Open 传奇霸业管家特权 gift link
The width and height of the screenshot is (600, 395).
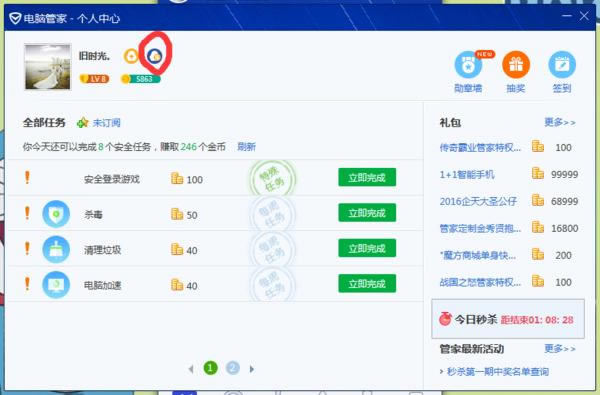pos(480,147)
